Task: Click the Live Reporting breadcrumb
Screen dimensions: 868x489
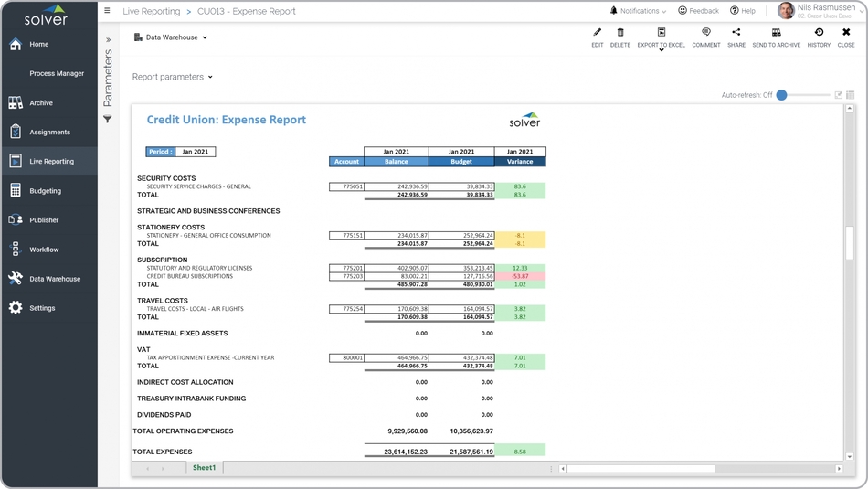Action: pos(151,12)
